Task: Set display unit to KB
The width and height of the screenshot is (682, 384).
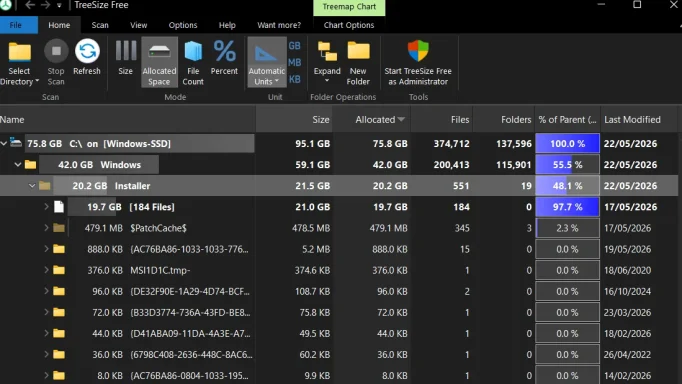Action: [x=294, y=80]
